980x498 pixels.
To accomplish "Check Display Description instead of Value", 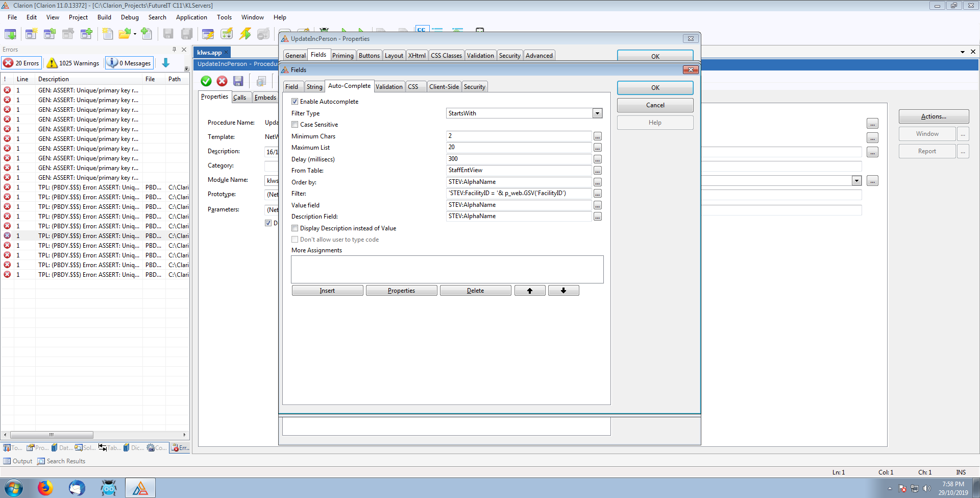I will 295,228.
